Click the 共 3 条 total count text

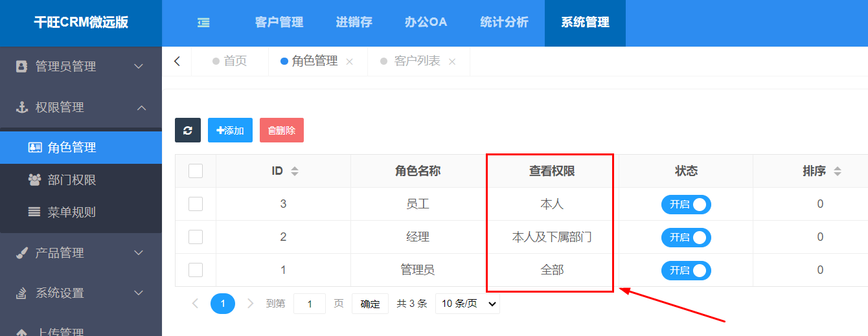pos(412,304)
